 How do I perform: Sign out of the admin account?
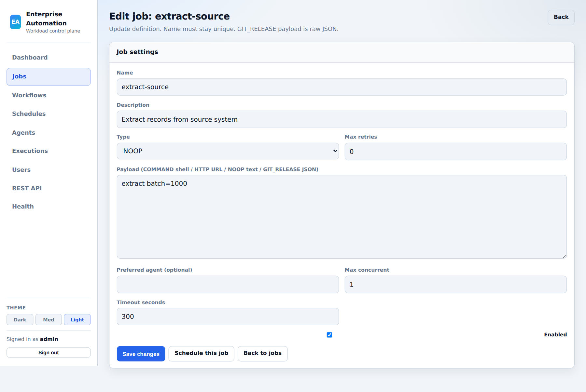pyautogui.click(x=49, y=353)
